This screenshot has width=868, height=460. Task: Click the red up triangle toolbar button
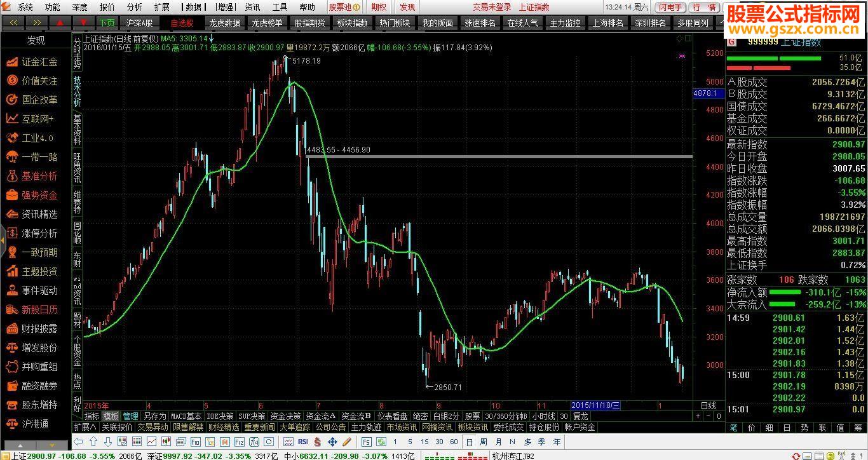tap(60, 22)
